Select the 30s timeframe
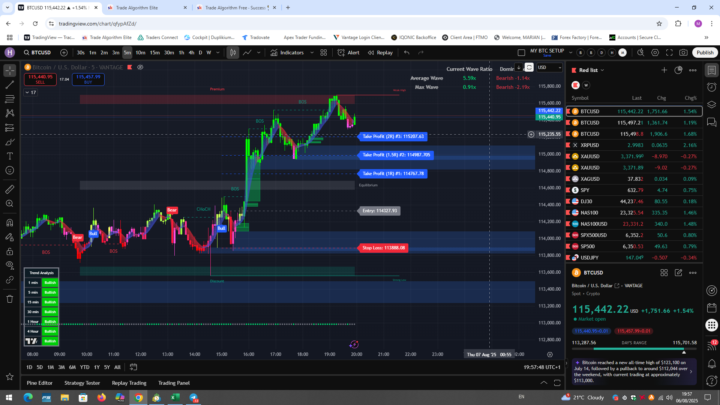This screenshot has height=405, width=720. pos(81,53)
